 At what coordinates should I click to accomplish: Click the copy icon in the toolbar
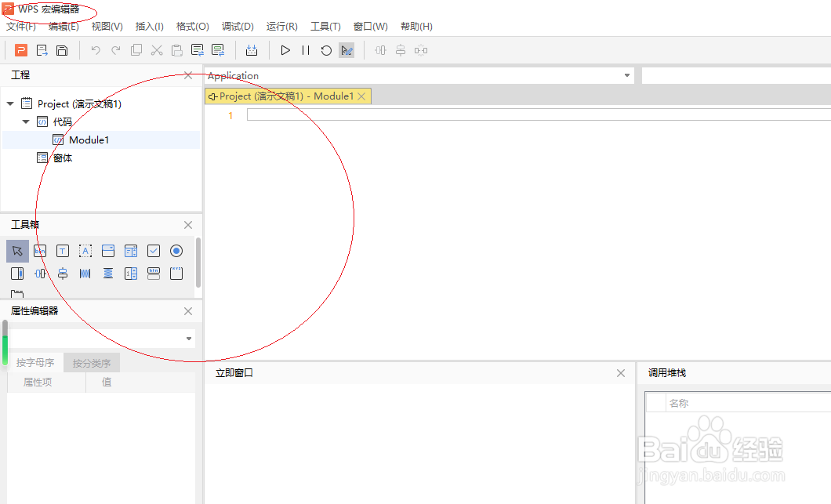pos(136,50)
